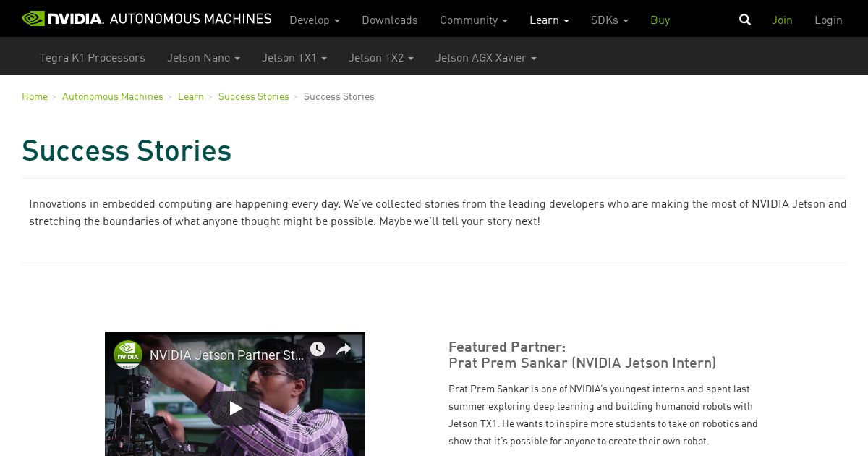
Task: Click the Buy menu link
Action: click(660, 20)
